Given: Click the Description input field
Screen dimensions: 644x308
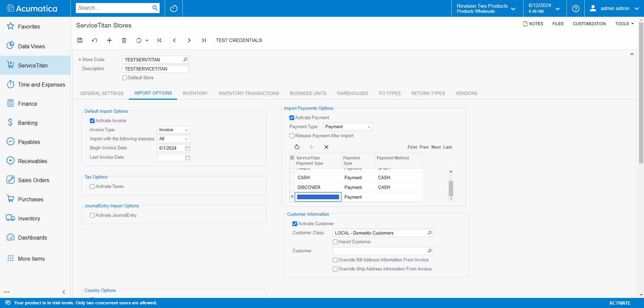Looking at the screenshot, I should (156, 69).
